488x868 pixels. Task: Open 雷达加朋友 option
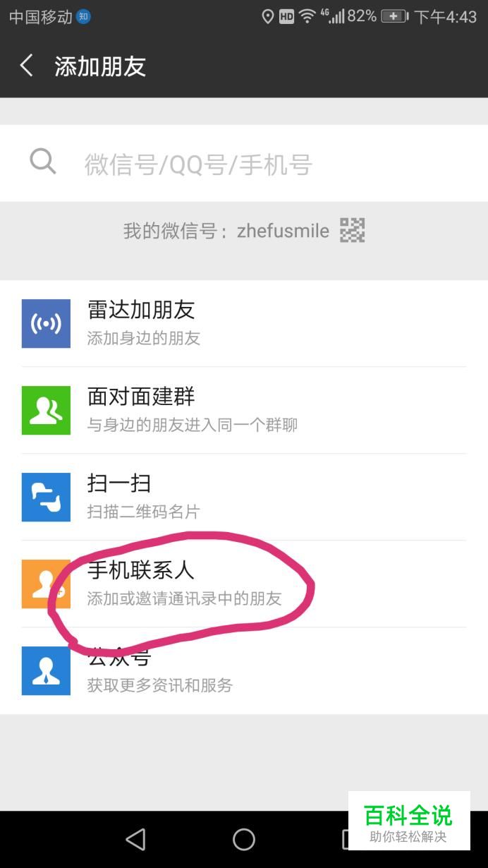pos(244,323)
